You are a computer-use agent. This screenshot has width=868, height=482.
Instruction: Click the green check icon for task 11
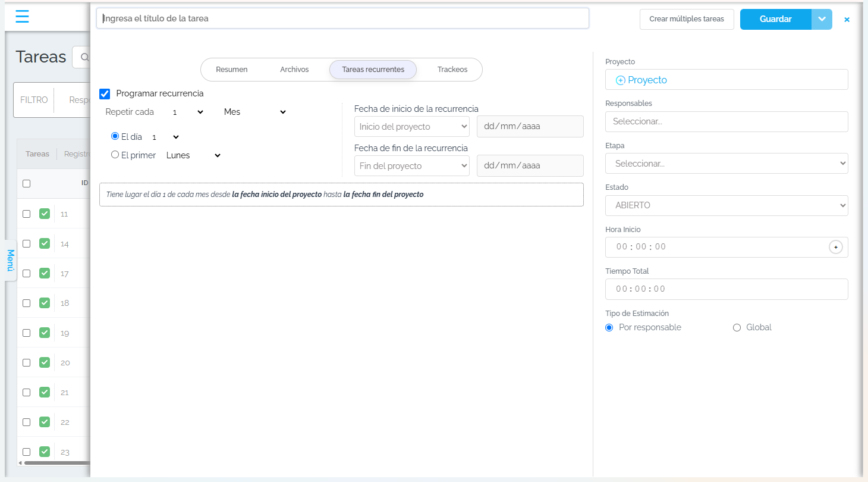coord(45,214)
